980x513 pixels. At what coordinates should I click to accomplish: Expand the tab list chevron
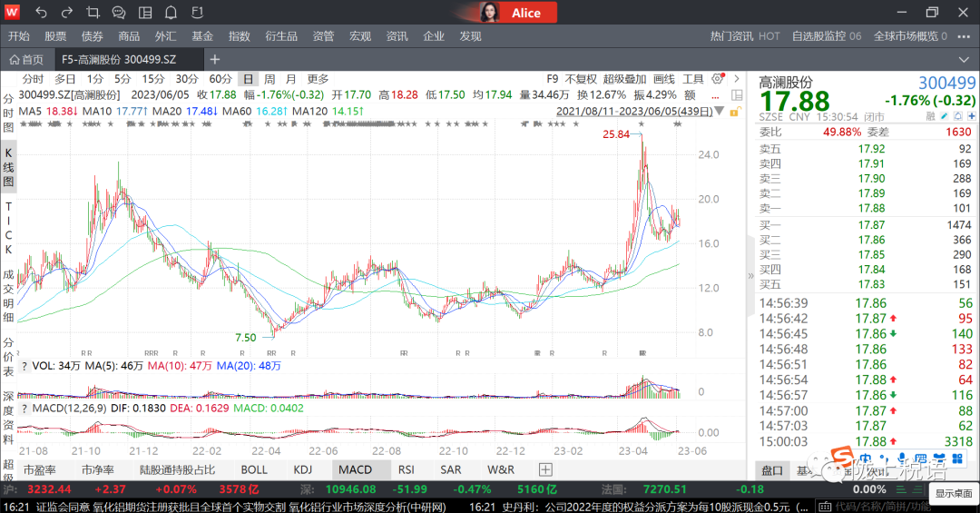[963, 59]
